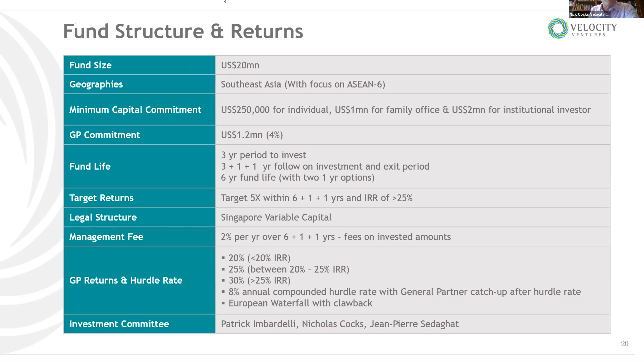Click the US$20mn fund size value

240,65
